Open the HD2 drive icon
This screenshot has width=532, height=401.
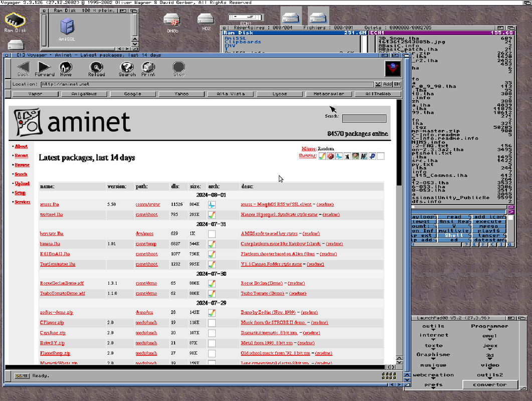pos(206,22)
